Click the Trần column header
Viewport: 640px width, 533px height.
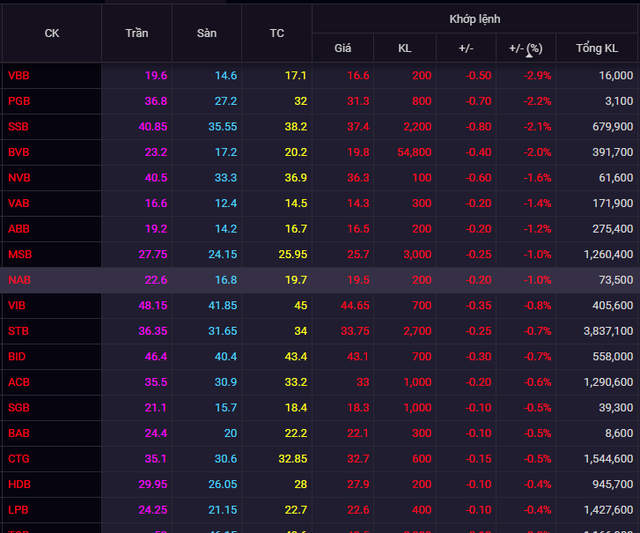point(137,33)
